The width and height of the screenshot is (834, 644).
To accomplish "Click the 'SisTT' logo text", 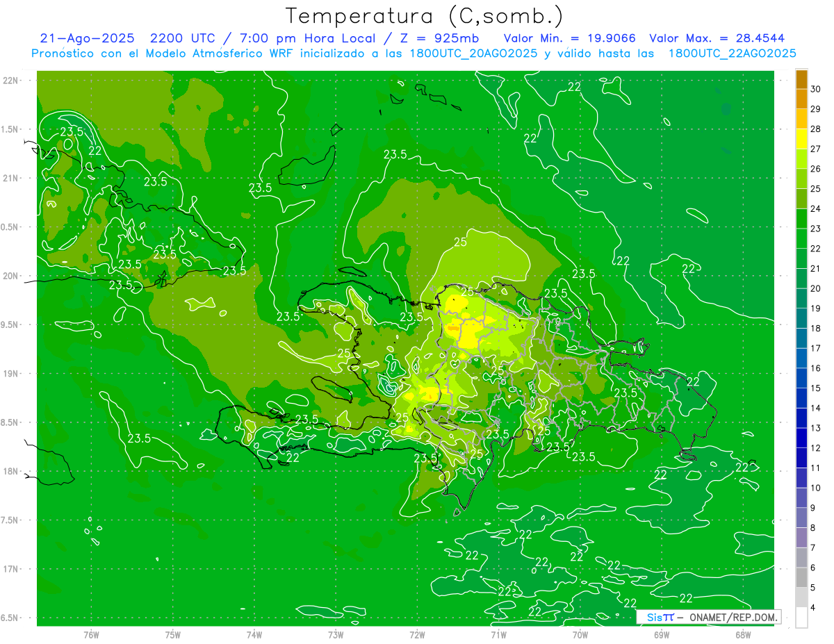I will pos(660,617).
